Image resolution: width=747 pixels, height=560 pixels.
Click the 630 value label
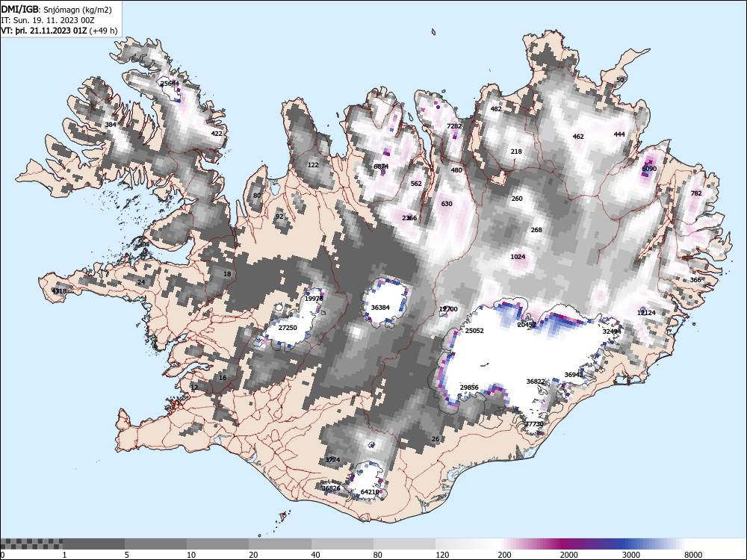(447, 203)
